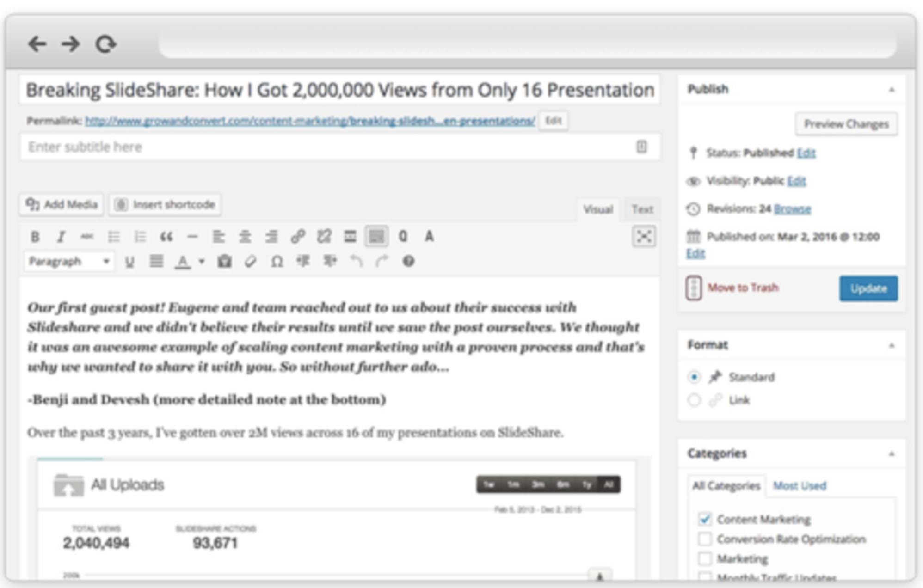Click the All Uploads folder icon
This screenshot has height=588, width=923.
[68, 485]
